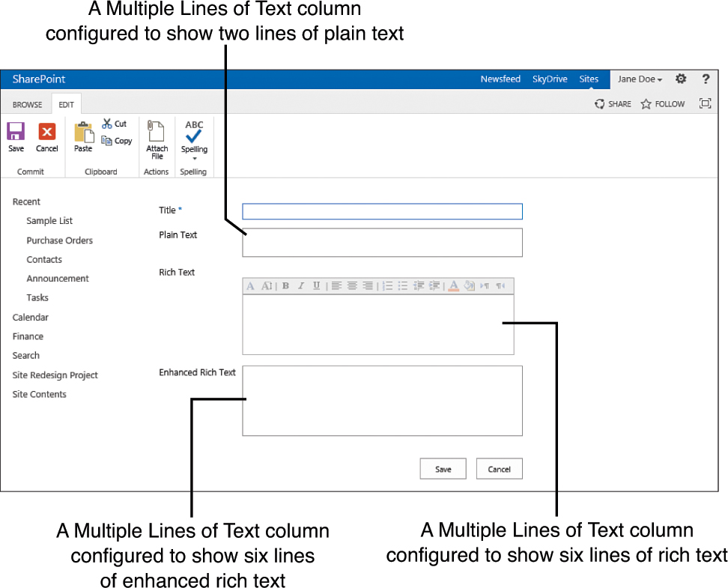Screen dimensions: 728x588
Task: Click inside the Rich Text editing area
Action: 378,324
